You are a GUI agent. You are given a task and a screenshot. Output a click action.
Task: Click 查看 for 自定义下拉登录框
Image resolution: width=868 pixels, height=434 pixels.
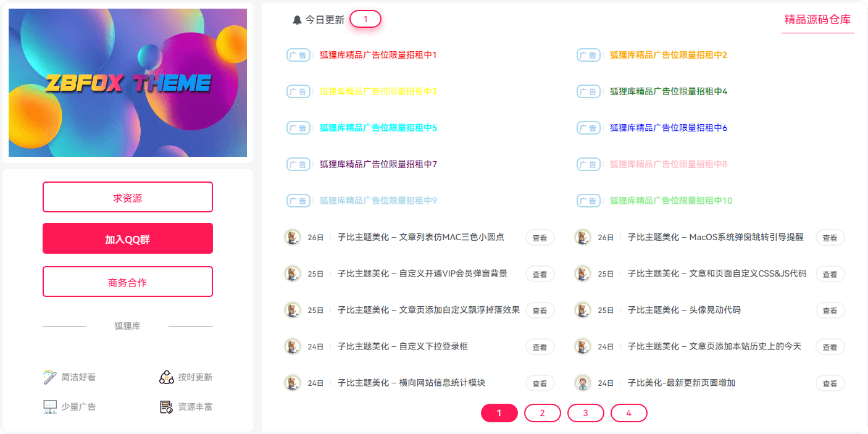click(540, 346)
